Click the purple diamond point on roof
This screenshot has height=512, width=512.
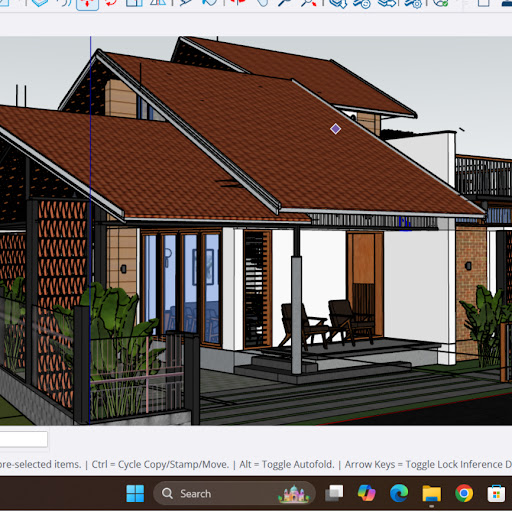click(x=335, y=129)
